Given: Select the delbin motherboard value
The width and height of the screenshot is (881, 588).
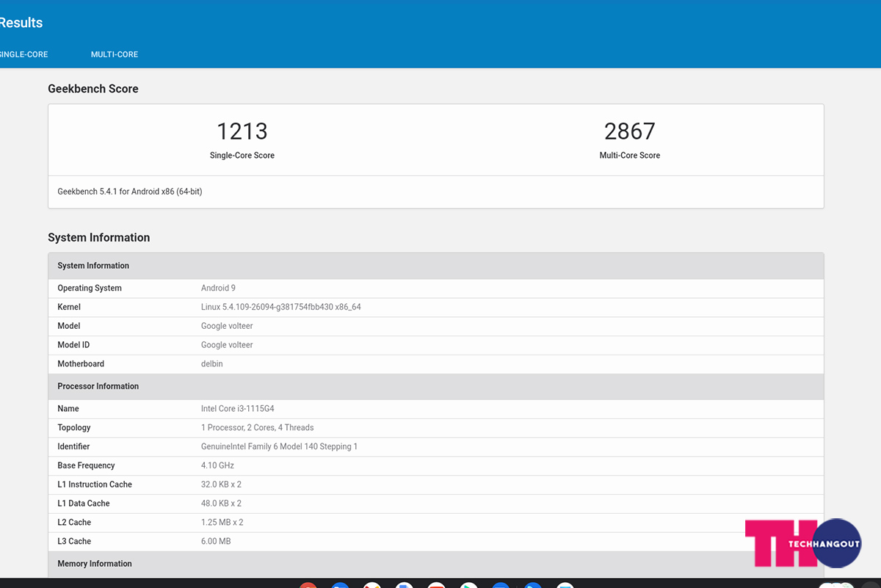Looking at the screenshot, I should [x=212, y=364].
